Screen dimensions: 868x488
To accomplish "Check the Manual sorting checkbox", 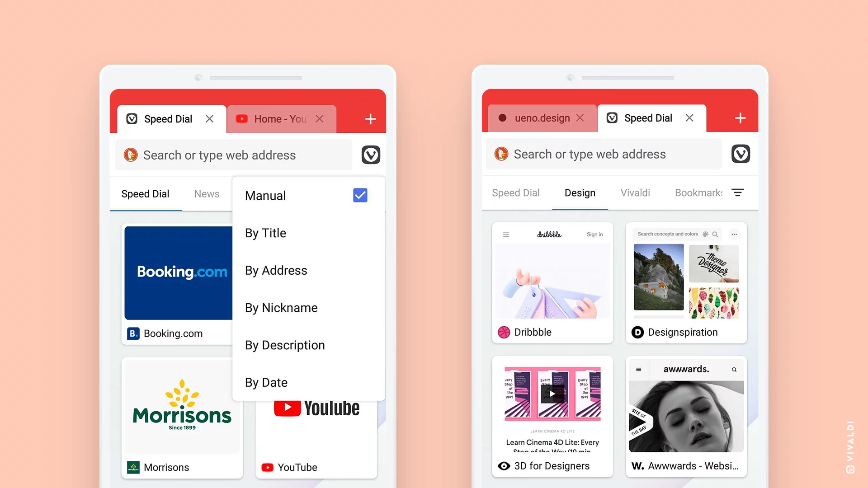I will [x=360, y=196].
